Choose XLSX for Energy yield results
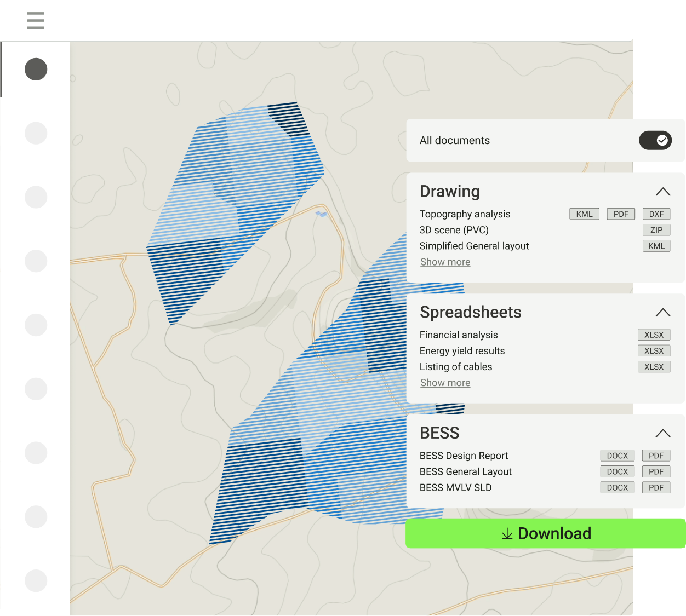 tap(654, 351)
